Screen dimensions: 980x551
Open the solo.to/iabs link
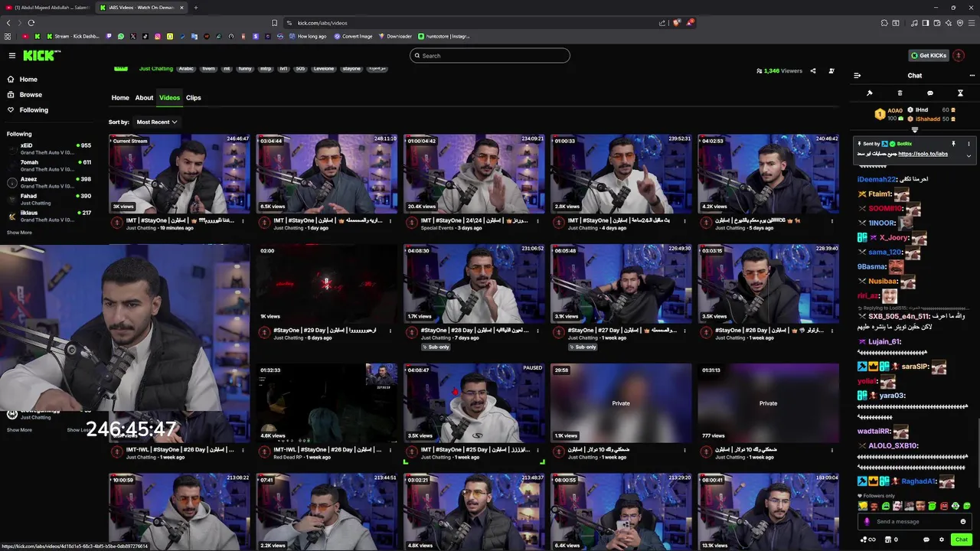[x=923, y=154]
